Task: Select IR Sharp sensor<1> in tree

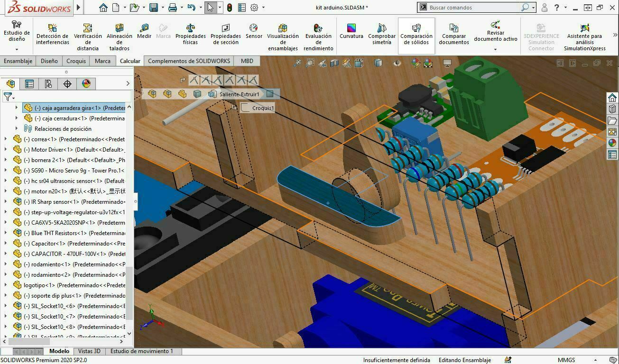Action: click(x=74, y=202)
